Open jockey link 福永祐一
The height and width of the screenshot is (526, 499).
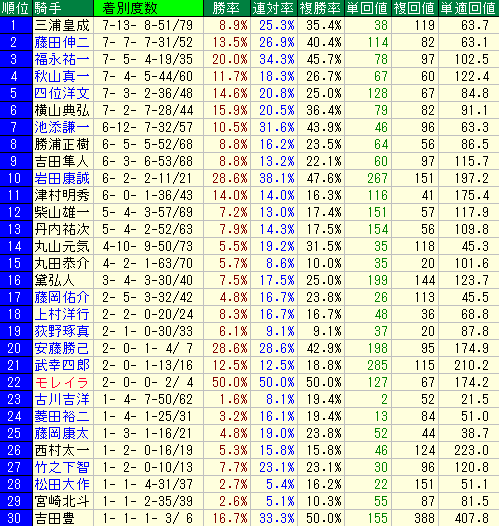coord(62,59)
